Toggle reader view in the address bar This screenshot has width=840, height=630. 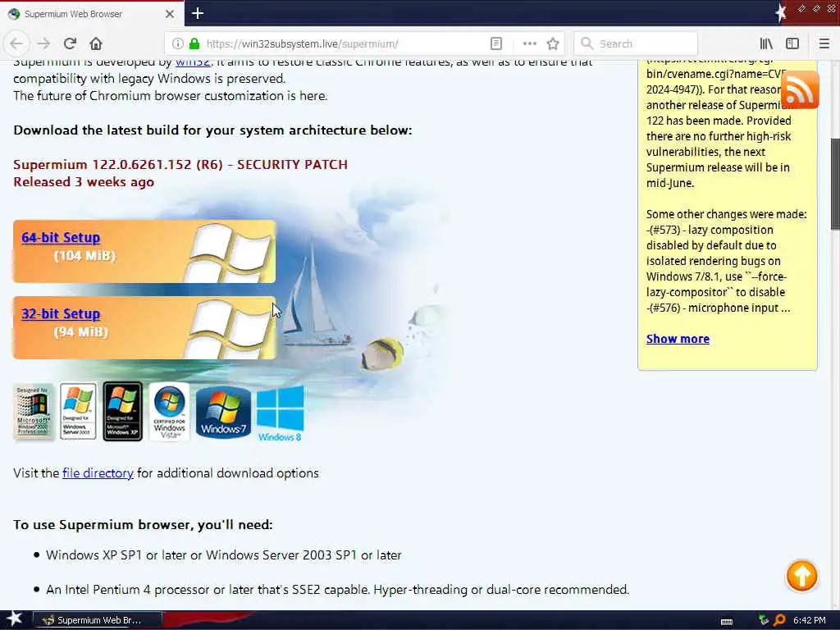pos(496,43)
